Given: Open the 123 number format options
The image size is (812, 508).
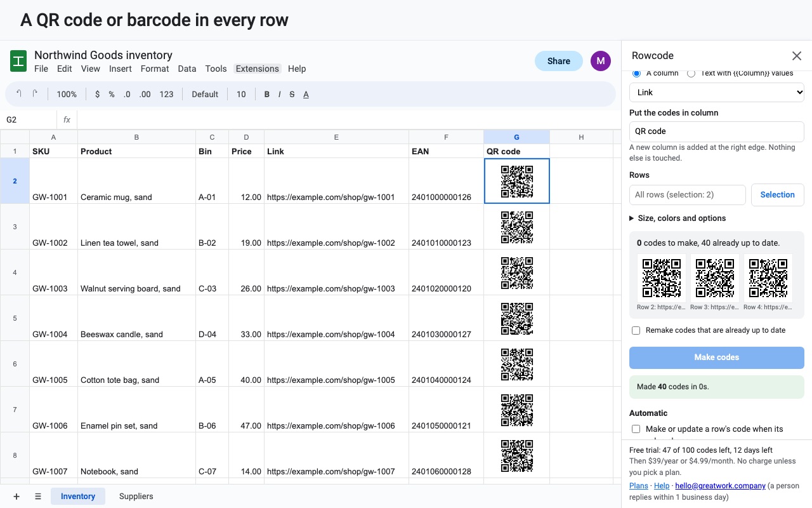Looking at the screenshot, I should click(x=167, y=94).
